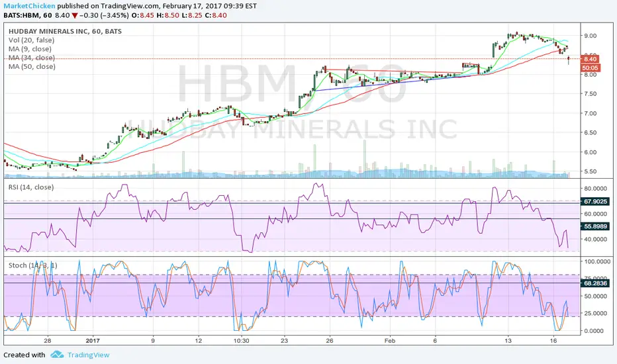Click the 7.50 price axis label
617x364 pixels.
pyautogui.click(x=591, y=94)
